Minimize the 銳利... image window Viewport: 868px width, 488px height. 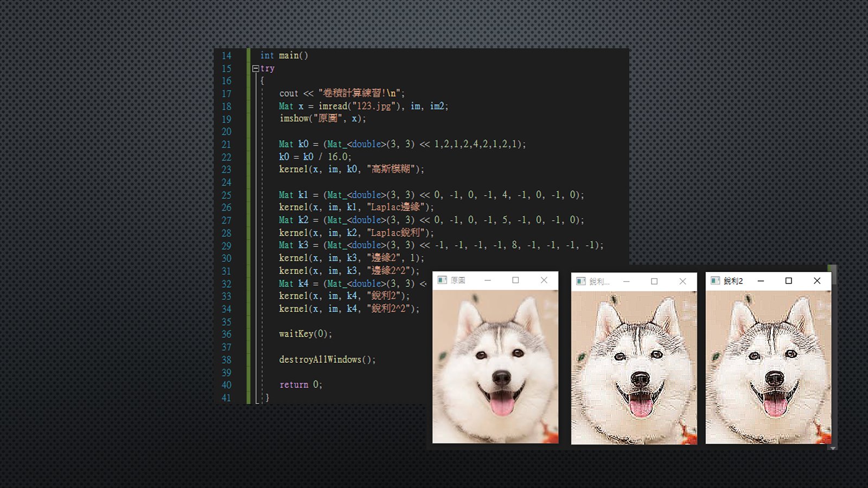[626, 281]
